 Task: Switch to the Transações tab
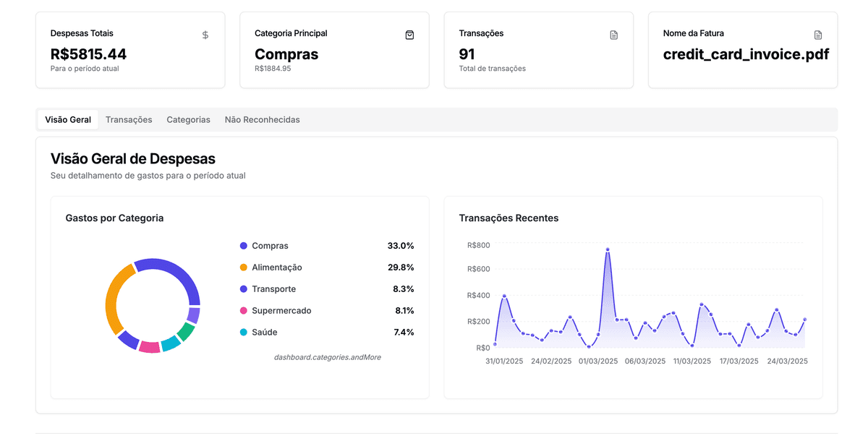coord(129,119)
